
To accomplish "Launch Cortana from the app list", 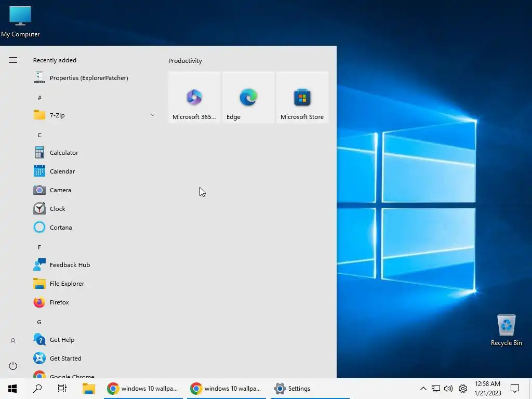I will point(95,228).
